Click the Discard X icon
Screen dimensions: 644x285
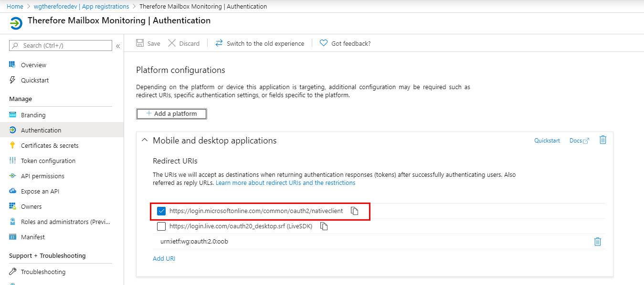coord(172,43)
